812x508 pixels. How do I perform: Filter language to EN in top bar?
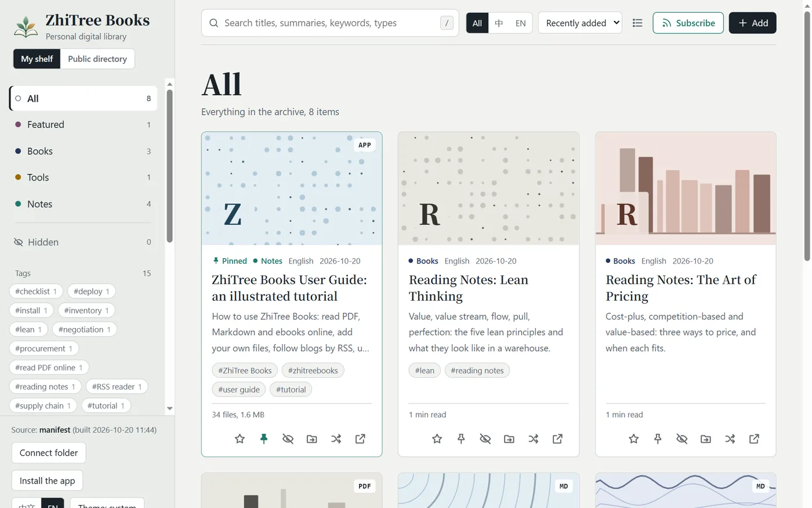[520, 23]
